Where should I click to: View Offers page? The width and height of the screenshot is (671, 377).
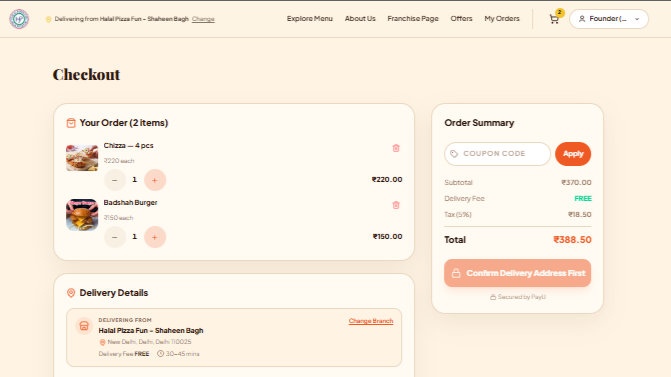tap(461, 19)
